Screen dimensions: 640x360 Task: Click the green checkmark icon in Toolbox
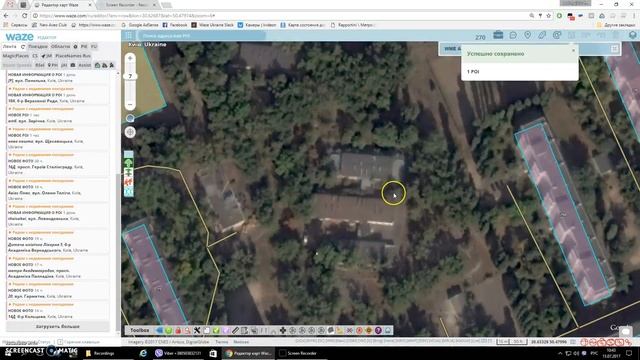[x=216, y=330]
